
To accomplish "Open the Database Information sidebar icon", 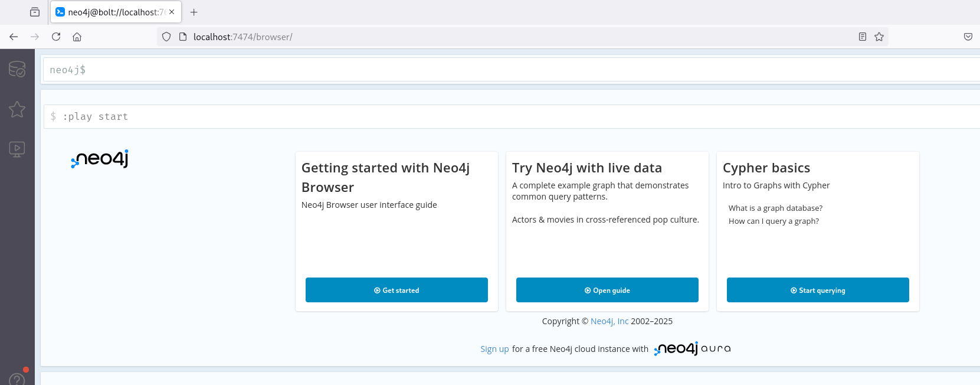I will [17, 69].
